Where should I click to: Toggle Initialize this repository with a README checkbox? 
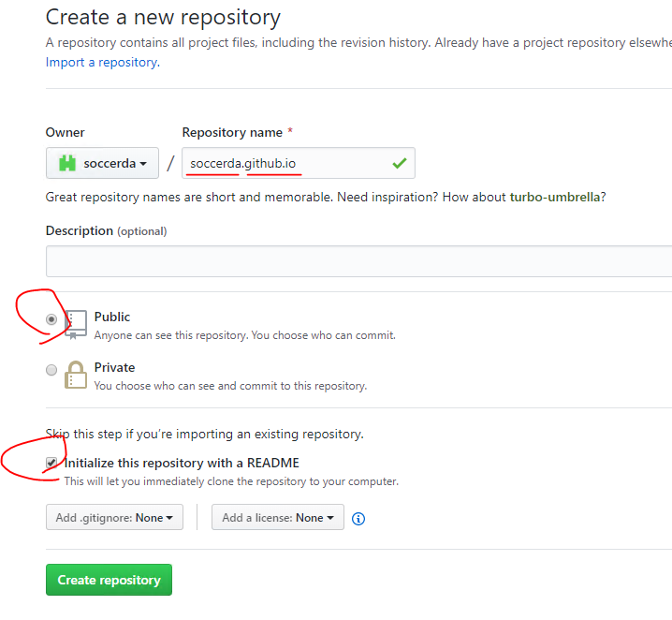(x=51, y=463)
